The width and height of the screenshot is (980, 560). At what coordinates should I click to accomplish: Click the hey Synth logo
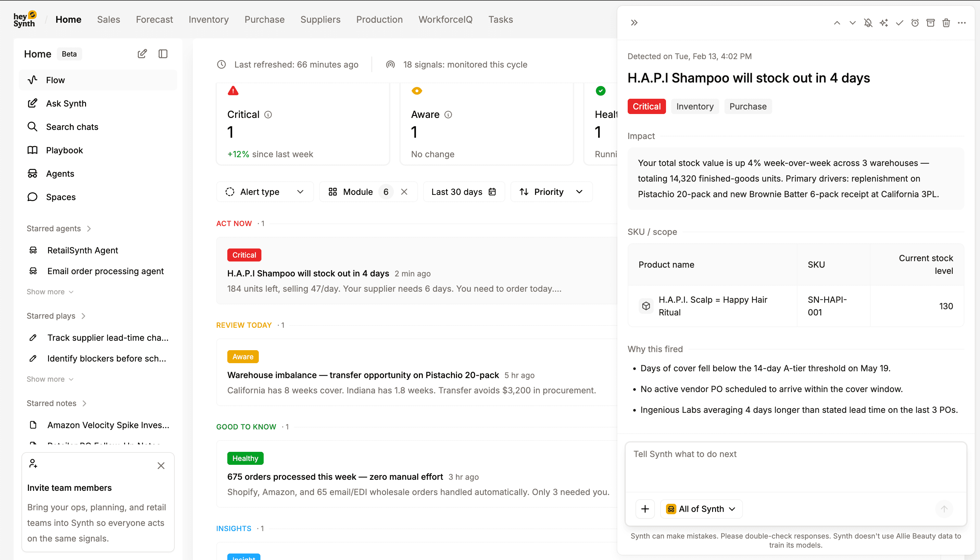point(25,19)
